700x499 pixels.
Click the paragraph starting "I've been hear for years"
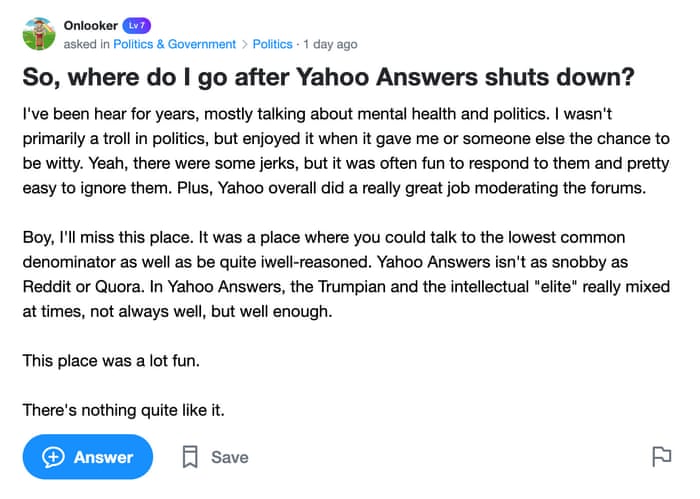click(x=345, y=150)
